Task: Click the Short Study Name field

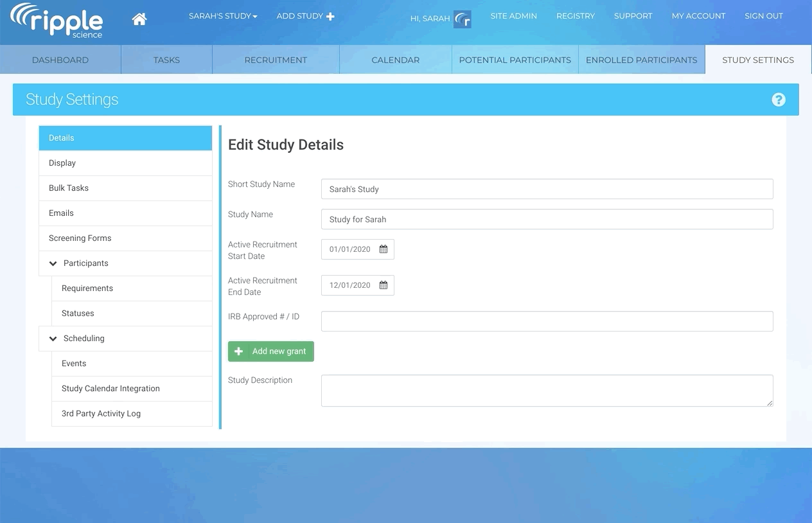Action: [547, 189]
